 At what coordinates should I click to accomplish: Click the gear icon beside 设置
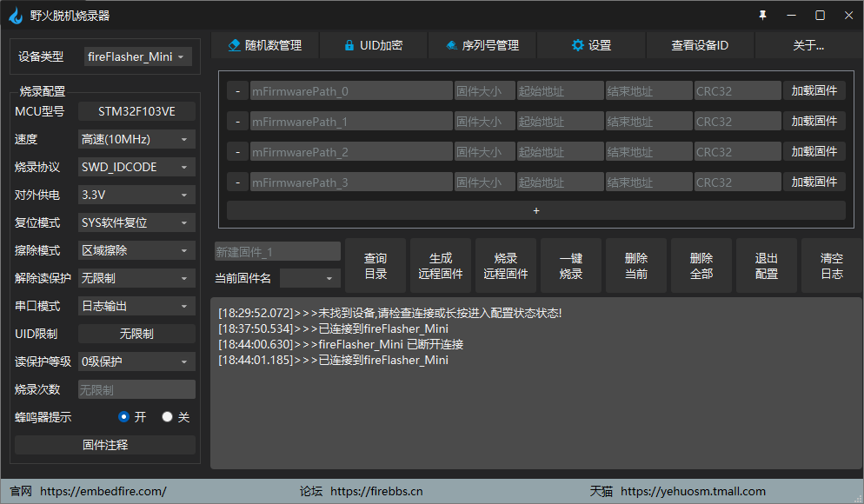pos(577,45)
